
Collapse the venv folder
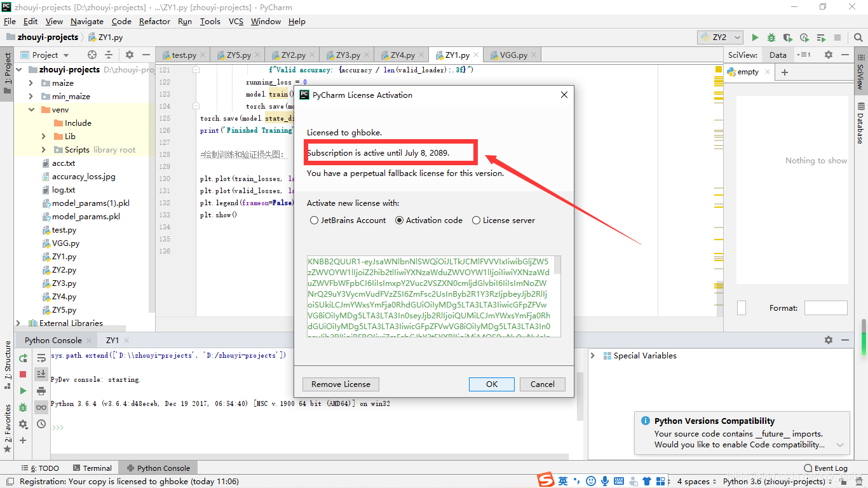(x=31, y=110)
